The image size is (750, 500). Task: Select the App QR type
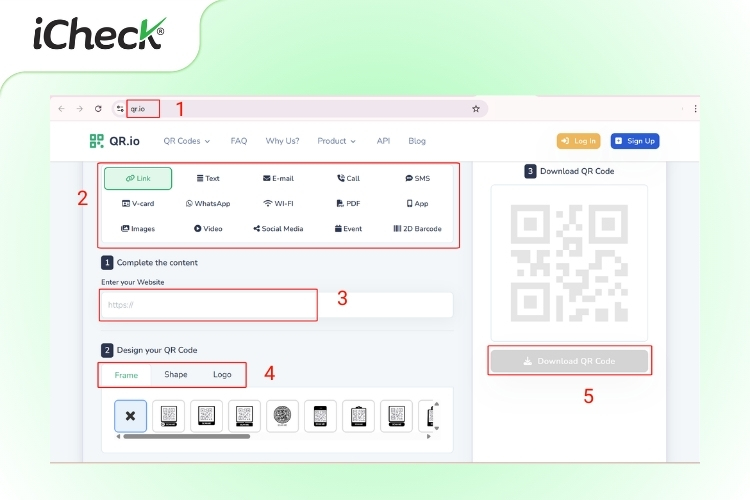[x=418, y=203]
